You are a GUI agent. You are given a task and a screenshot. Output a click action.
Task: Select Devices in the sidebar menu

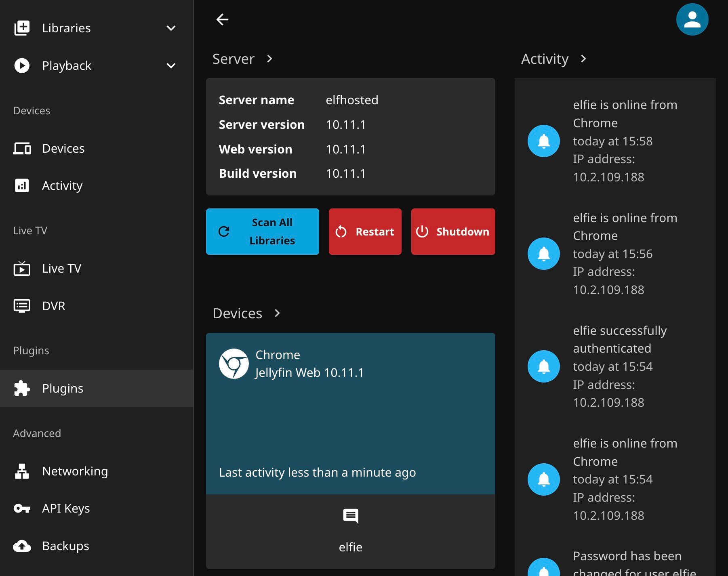(97, 148)
